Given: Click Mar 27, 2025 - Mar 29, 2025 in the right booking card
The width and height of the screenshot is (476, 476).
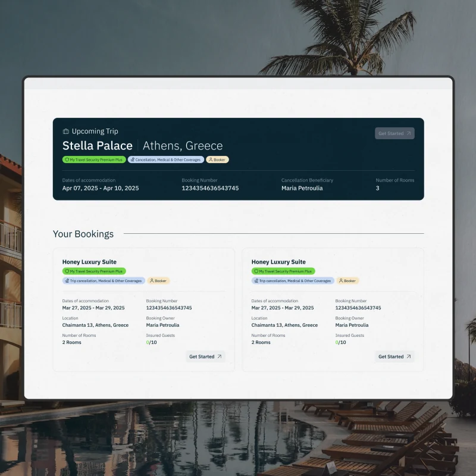Looking at the screenshot, I should pyautogui.click(x=283, y=308).
